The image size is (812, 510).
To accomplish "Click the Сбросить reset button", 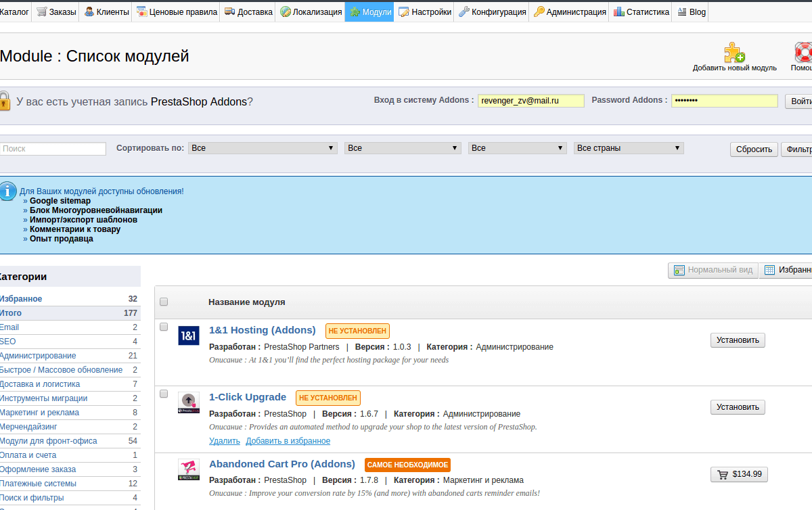I will tap(754, 149).
